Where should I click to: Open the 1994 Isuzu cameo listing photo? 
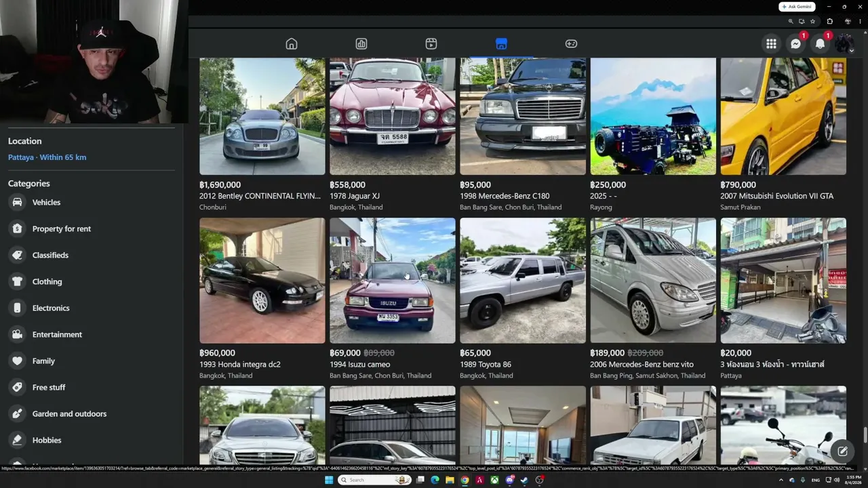pos(393,281)
